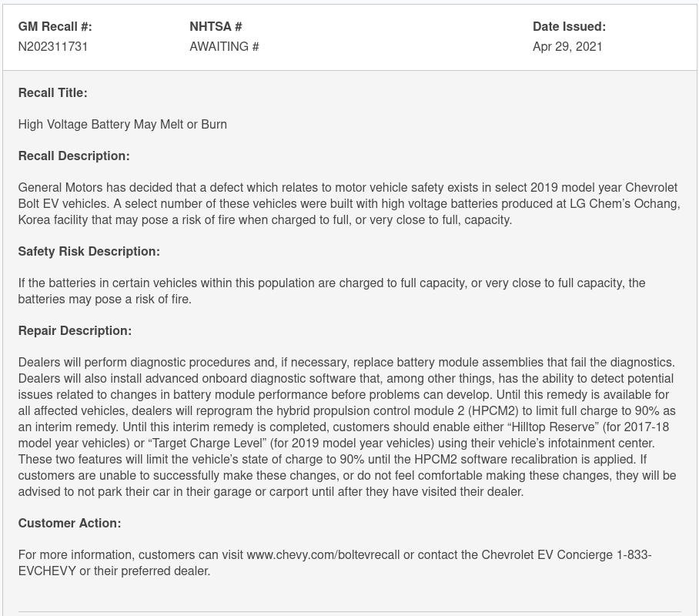Click the "Recall Title:" heading
Screen dimensions: 699x616
pyautogui.click(x=52, y=92)
